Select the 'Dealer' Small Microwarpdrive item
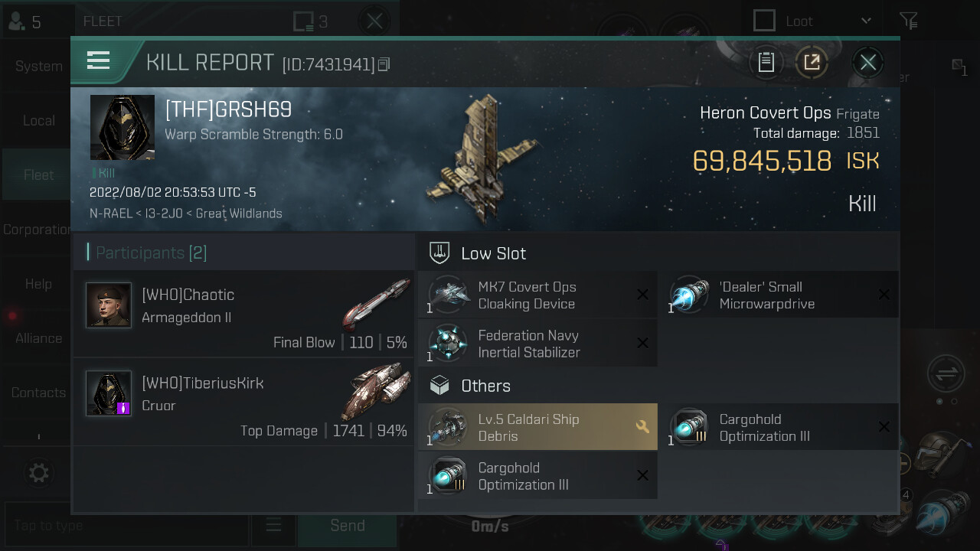This screenshot has width=980, height=551. [779, 295]
